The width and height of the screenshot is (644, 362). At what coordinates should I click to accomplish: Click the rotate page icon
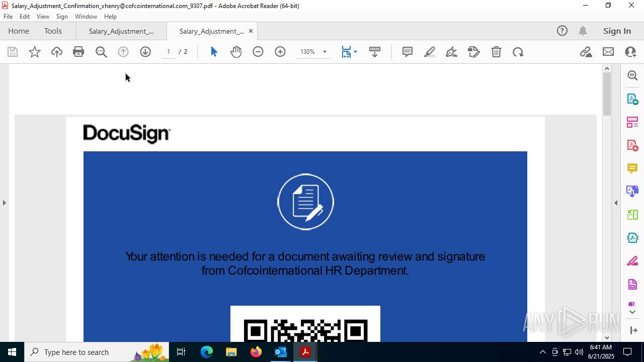(518, 52)
